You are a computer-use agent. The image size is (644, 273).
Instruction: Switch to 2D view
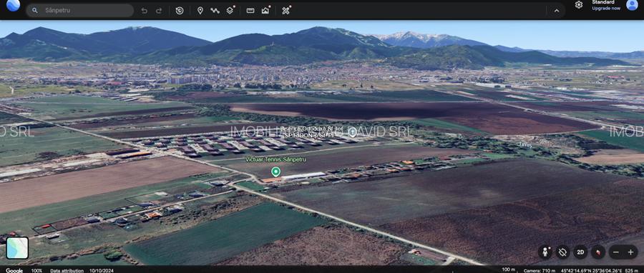point(580,252)
